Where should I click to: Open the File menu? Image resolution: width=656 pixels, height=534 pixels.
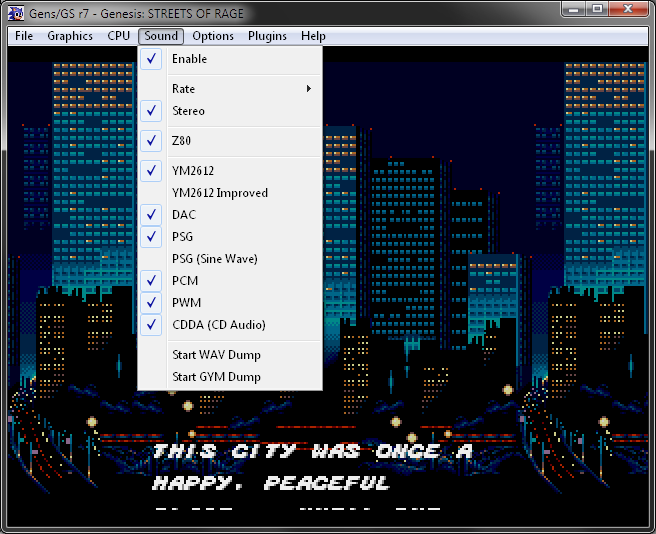[x=24, y=36]
